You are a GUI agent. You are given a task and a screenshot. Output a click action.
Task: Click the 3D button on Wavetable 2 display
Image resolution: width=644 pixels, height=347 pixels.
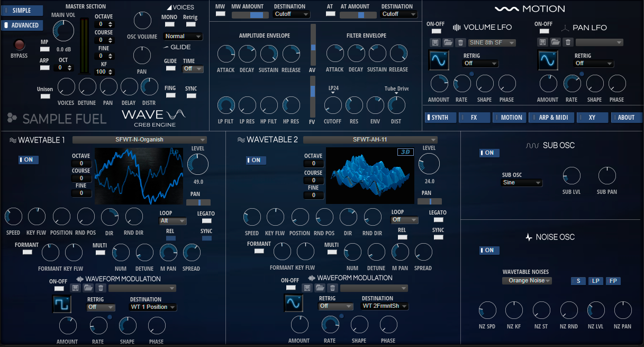[x=406, y=152]
